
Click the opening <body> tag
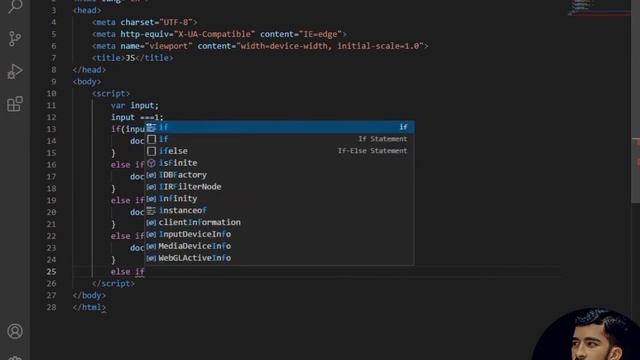point(87,82)
